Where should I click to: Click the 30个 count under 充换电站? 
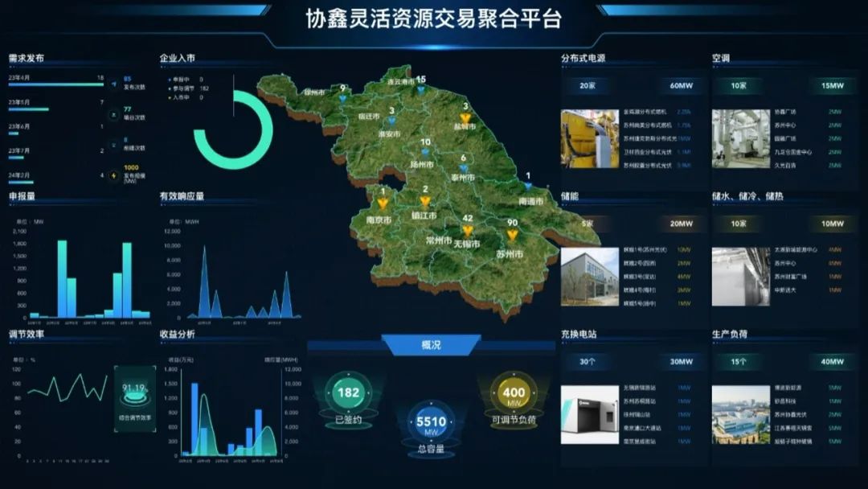point(588,362)
